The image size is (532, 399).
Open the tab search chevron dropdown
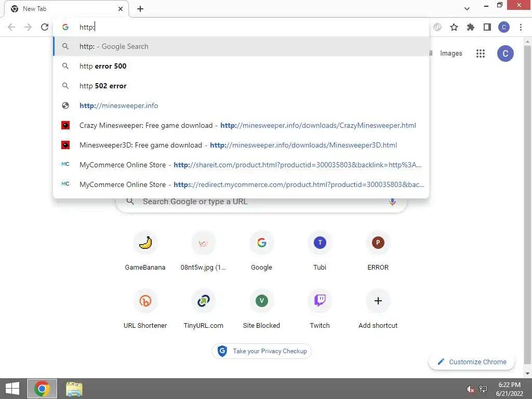pos(467,9)
